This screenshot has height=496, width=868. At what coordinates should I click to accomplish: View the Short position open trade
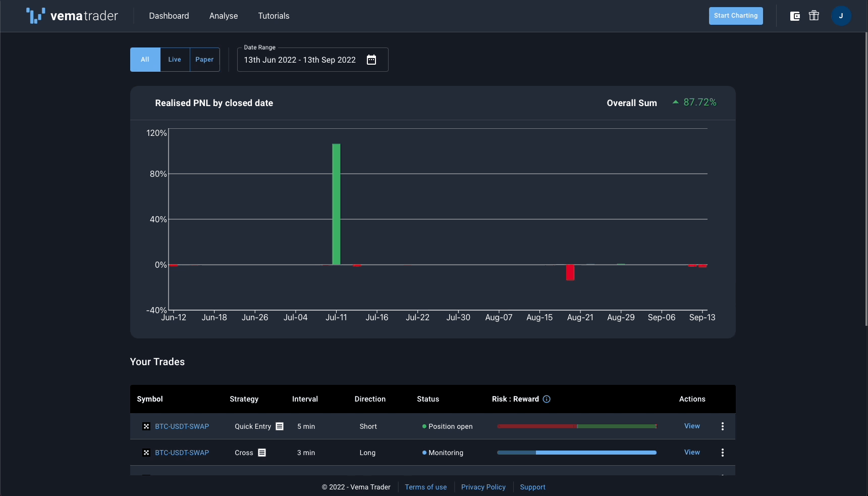[x=692, y=426]
